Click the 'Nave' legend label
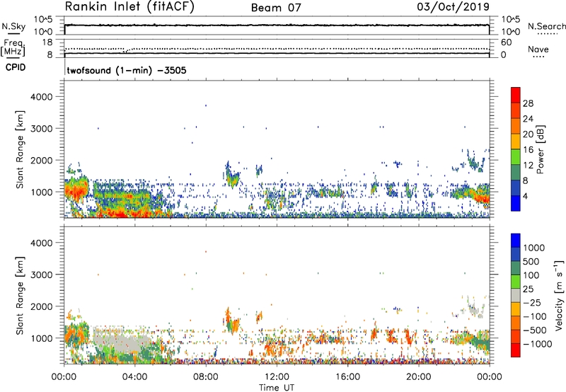This screenshot has width=566, height=392. (538, 50)
